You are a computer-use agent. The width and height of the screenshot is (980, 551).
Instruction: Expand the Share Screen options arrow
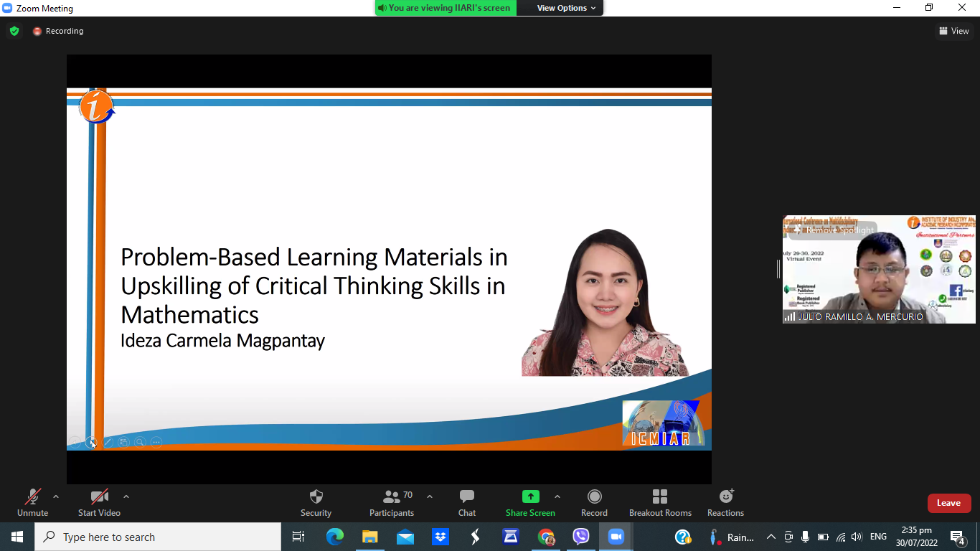click(557, 496)
